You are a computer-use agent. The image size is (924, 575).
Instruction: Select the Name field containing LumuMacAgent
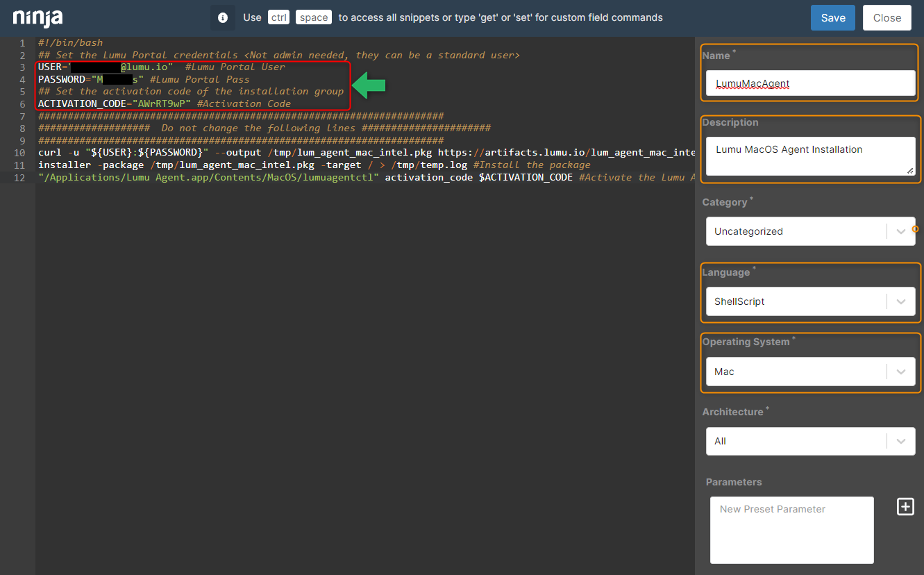click(x=810, y=83)
